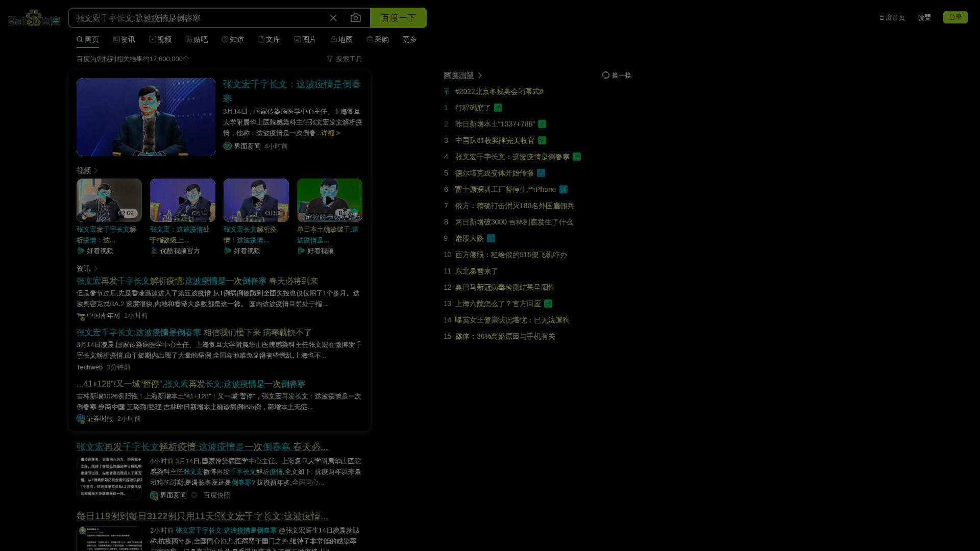The height and width of the screenshot is (551, 980).
Task: Click 好看视频 icon under third video
Action: tap(228, 251)
